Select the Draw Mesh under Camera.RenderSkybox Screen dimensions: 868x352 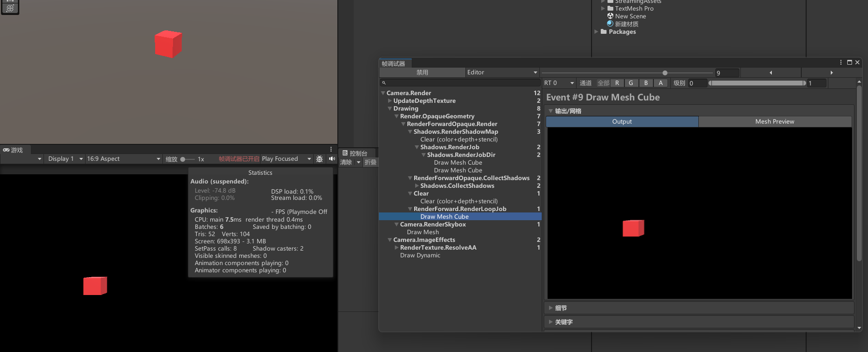[x=423, y=232]
